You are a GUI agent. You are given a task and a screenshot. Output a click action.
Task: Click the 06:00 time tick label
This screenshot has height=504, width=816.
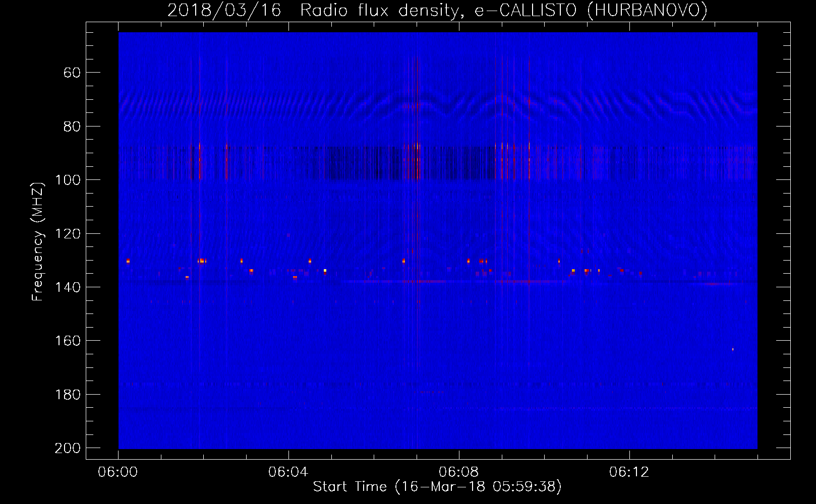pos(118,472)
